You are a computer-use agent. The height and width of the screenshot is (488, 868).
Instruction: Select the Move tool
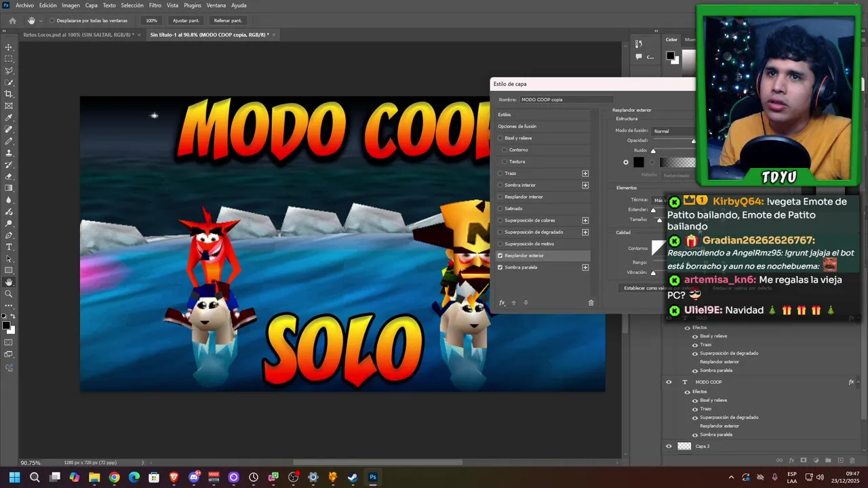tap(9, 47)
